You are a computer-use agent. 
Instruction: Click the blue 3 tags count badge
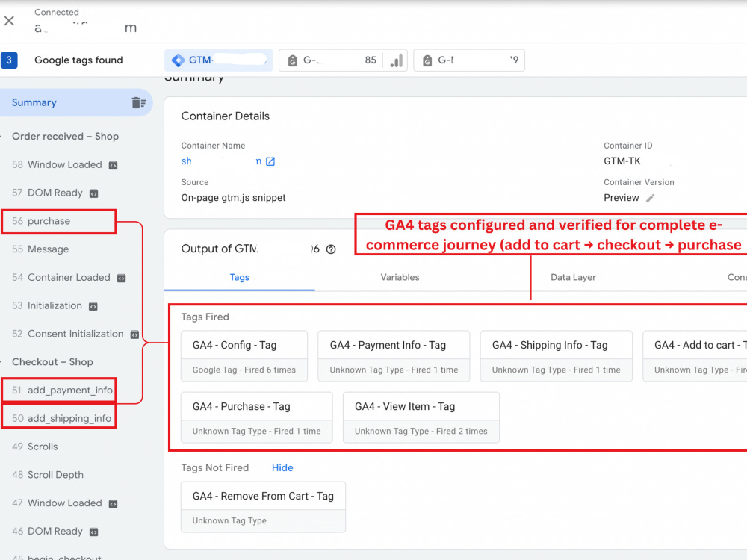tap(9, 60)
